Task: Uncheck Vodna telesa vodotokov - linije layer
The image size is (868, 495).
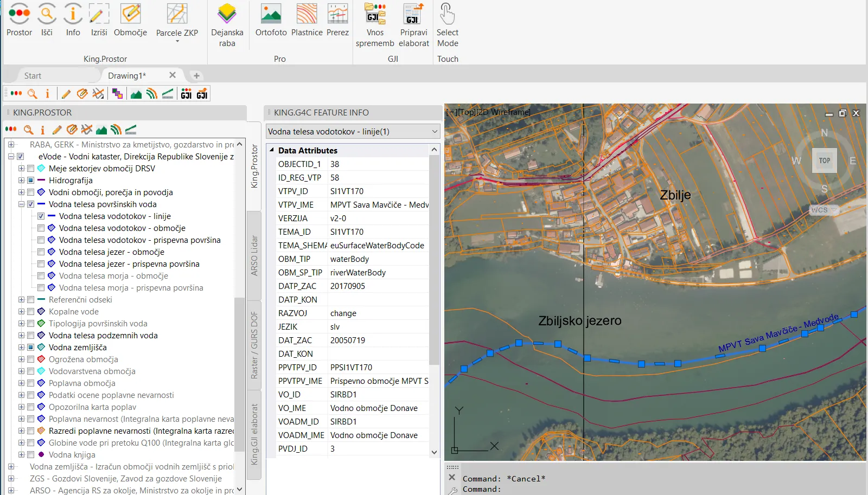Action: (41, 216)
